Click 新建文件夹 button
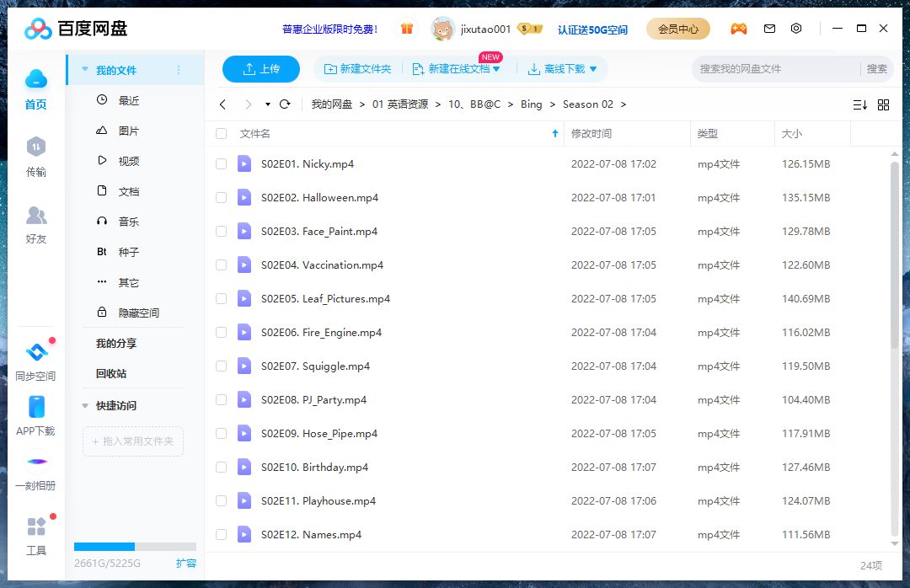This screenshot has height=588, width=910. (357, 69)
